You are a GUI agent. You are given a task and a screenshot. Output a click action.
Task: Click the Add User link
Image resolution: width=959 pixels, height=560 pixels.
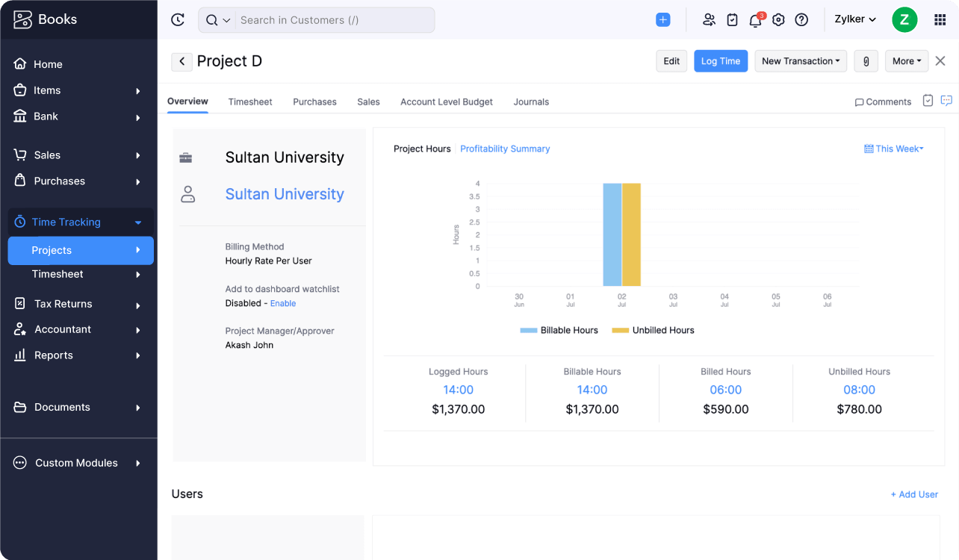[914, 494]
